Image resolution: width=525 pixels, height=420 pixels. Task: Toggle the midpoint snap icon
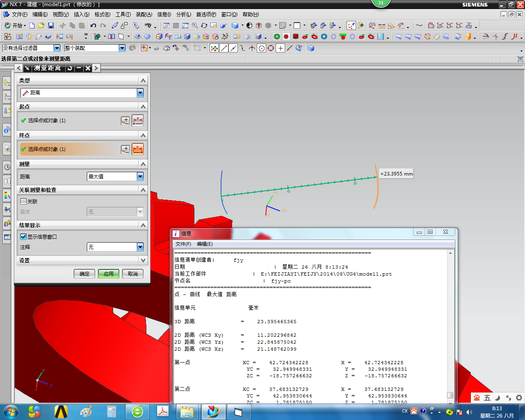coord(233,48)
